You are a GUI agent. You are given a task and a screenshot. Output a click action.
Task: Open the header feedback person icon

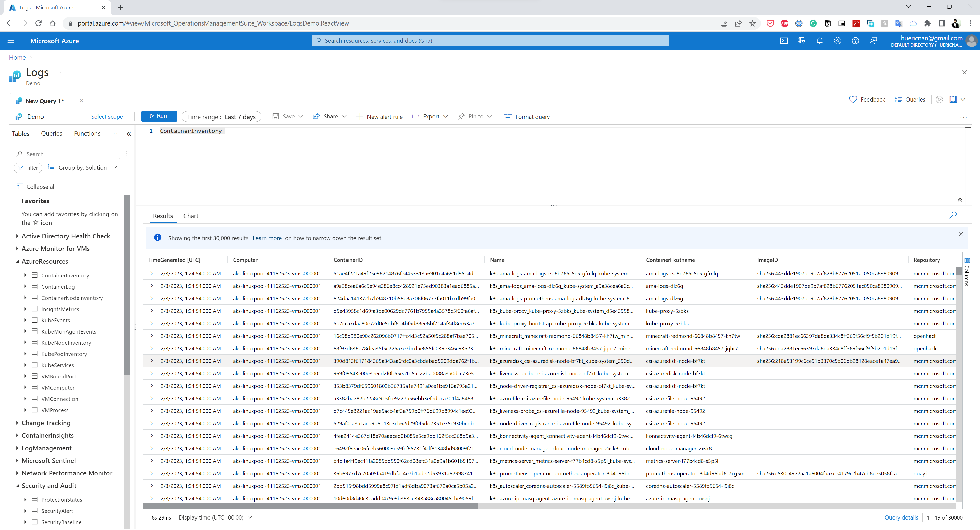tap(874, 41)
